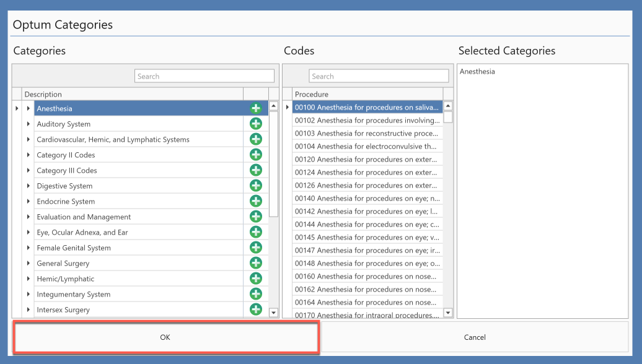The image size is (642, 364).
Task: Expand the Evaluation and Management row
Action: (x=29, y=217)
